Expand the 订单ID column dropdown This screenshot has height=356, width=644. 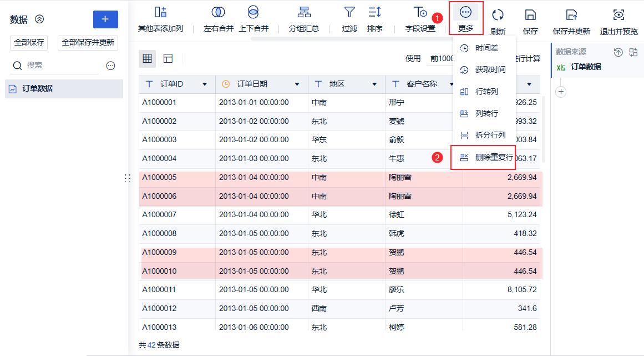205,84
